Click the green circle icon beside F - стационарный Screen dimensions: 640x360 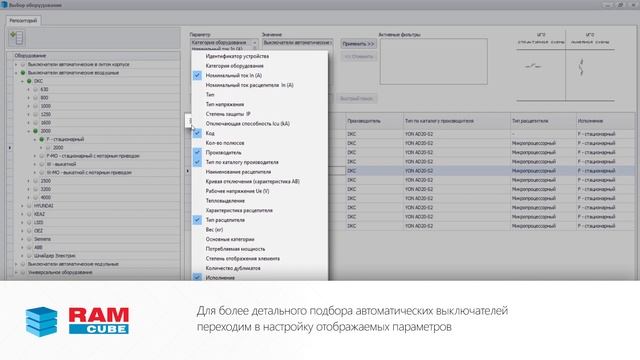[42, 139]
